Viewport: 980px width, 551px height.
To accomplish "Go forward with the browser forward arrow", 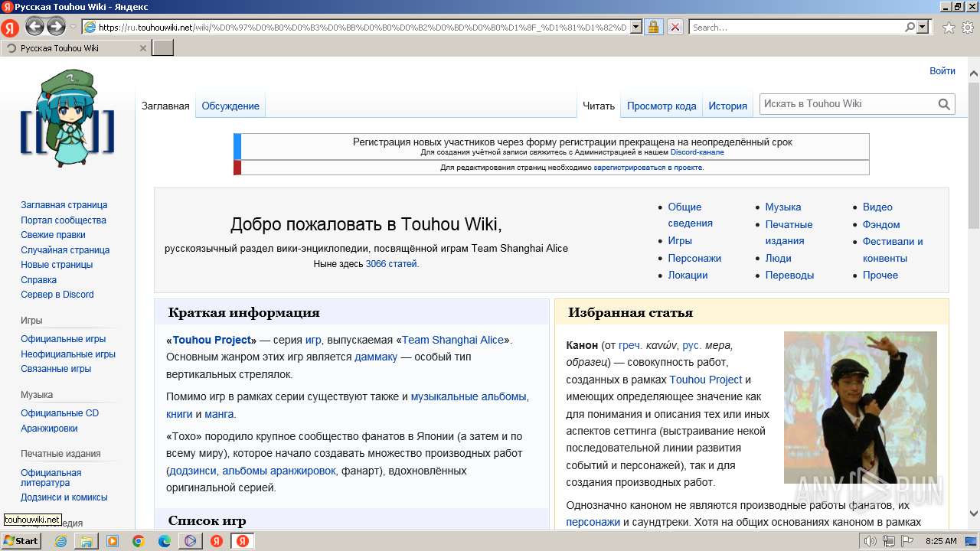I will click(56, 27).
